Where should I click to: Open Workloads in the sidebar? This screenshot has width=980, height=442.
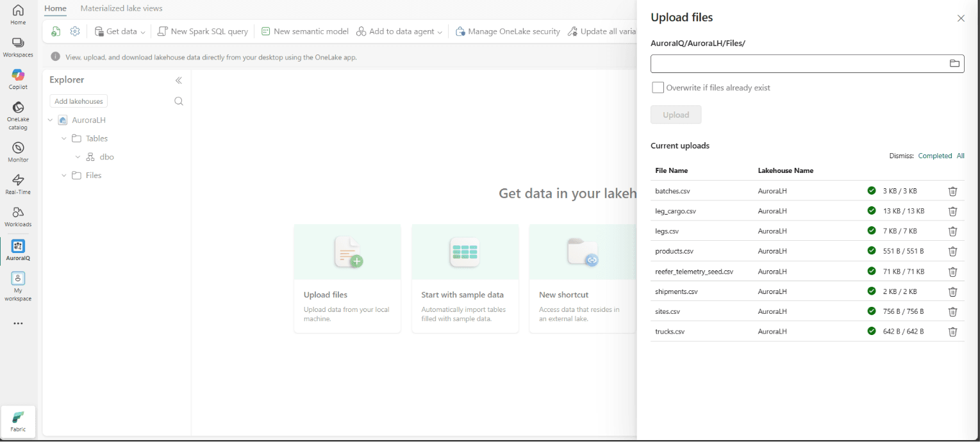point(18,217)
